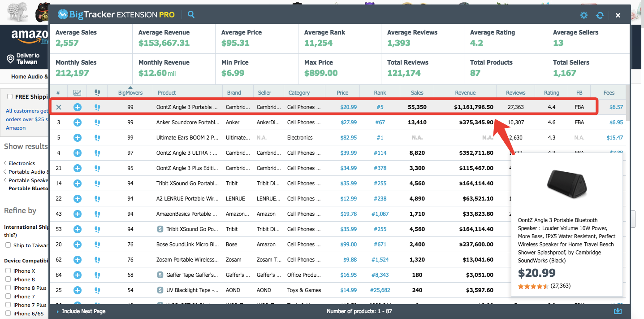Tick the plain iPhone 7 checkbox
This screenshot has height=319, width=644.
(x=8, y=297)
